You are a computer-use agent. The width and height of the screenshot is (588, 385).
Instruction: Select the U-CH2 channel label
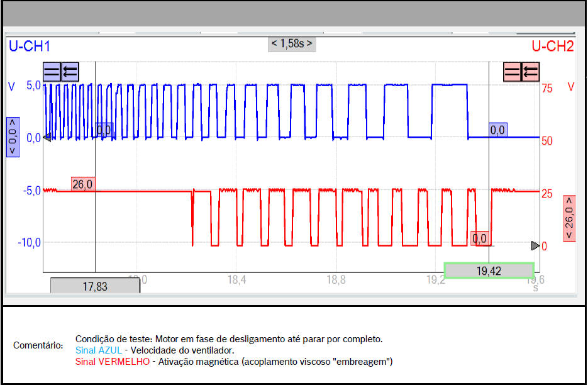tap(552, 46)
